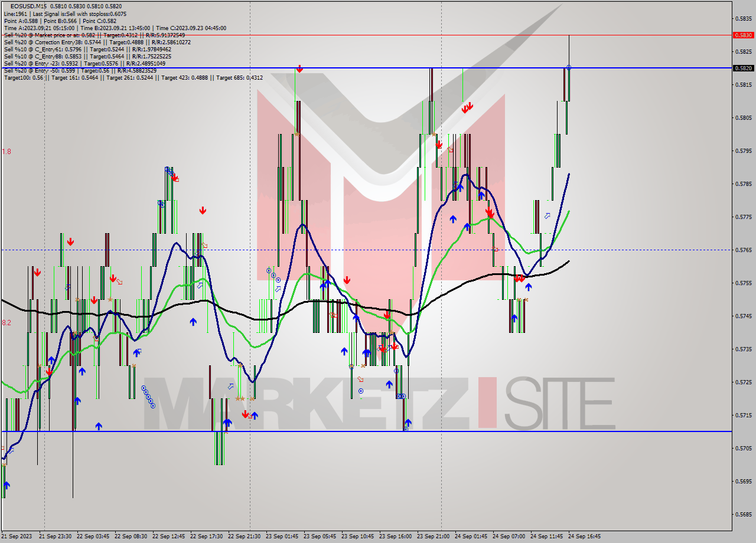
Task: Click the '22 Sep 03:45' time label
Action: (x=93, y=537)
